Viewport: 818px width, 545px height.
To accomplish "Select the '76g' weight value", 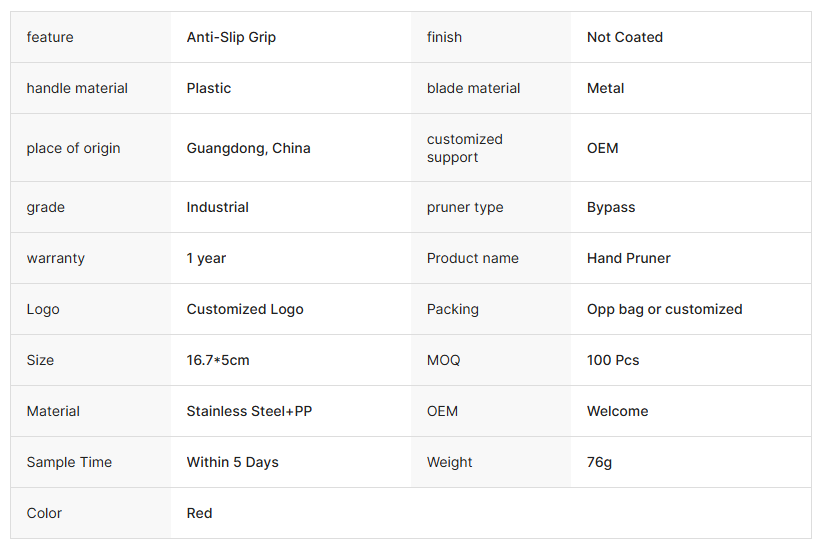I will (599, 462).
